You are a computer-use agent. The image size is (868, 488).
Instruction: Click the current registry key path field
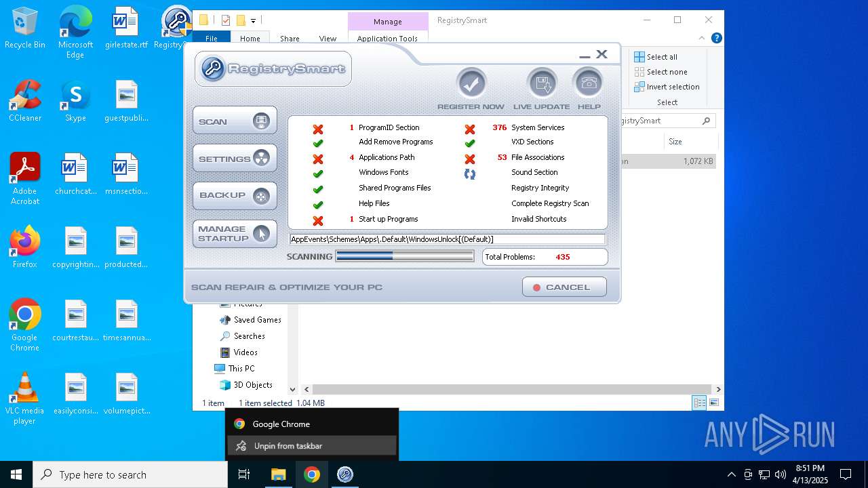[448, 239]
